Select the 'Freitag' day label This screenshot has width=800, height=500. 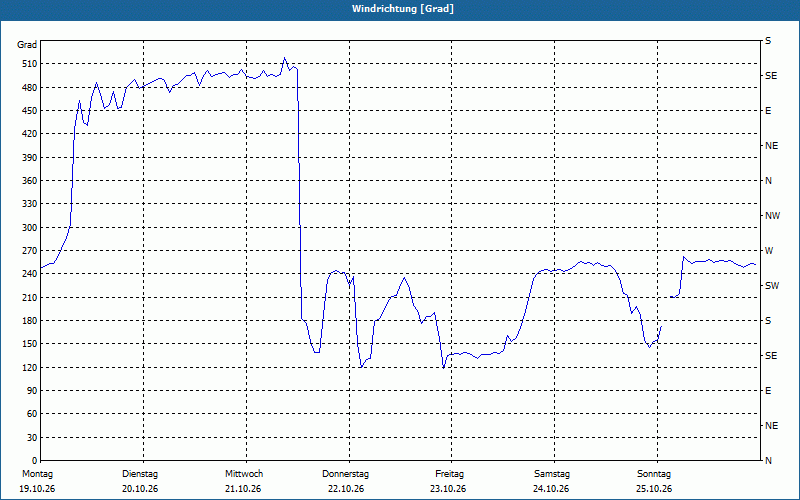click(x=449, y=474)
